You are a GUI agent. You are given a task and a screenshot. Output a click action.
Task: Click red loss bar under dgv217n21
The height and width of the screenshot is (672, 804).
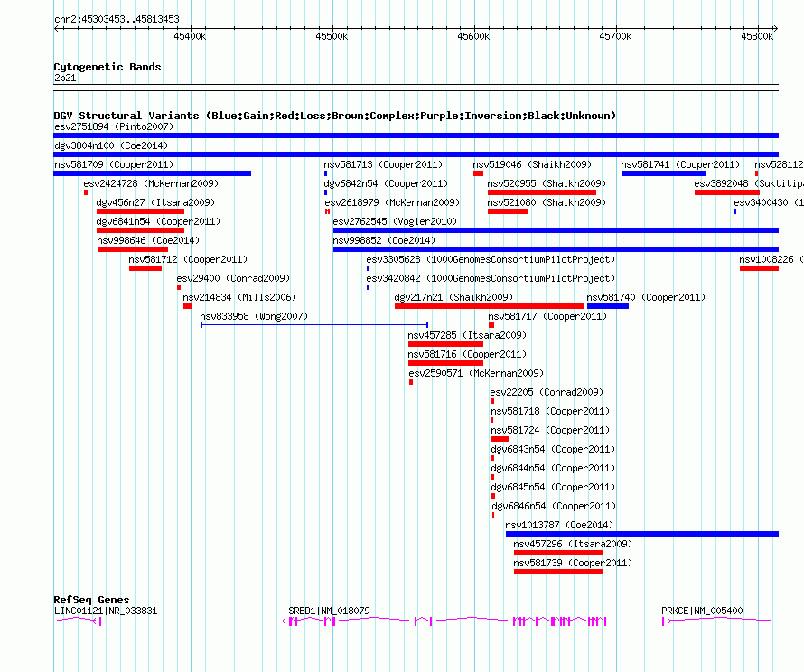click(x=489, y=306)
